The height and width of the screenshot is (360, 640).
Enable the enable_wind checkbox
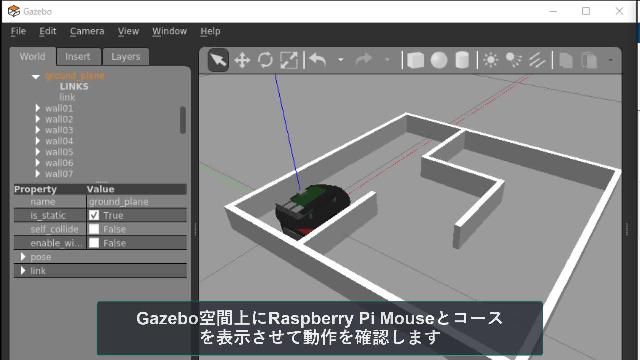[x=94, y=243]
